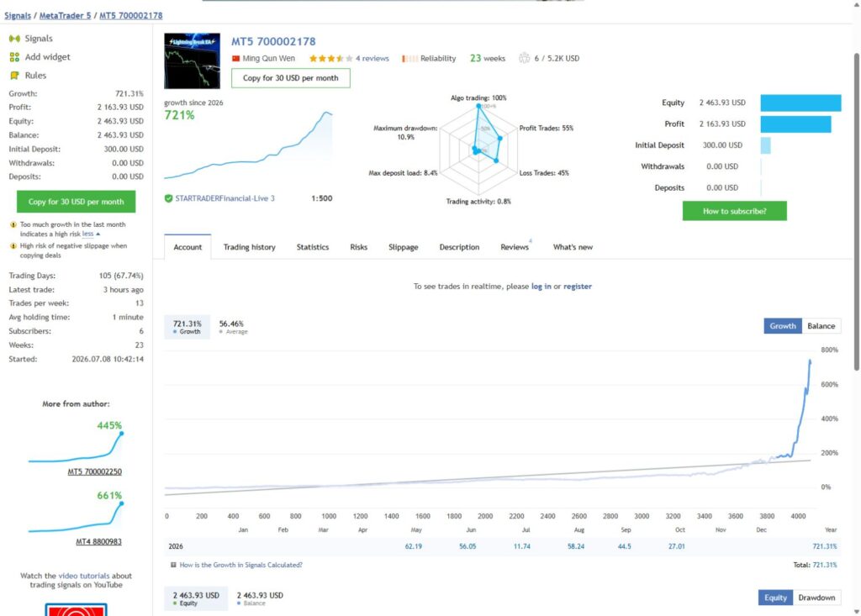Click the star rating icons
The width and height of the screenshot is (861, 616).
pyautogui.click(x=330, y=58)
